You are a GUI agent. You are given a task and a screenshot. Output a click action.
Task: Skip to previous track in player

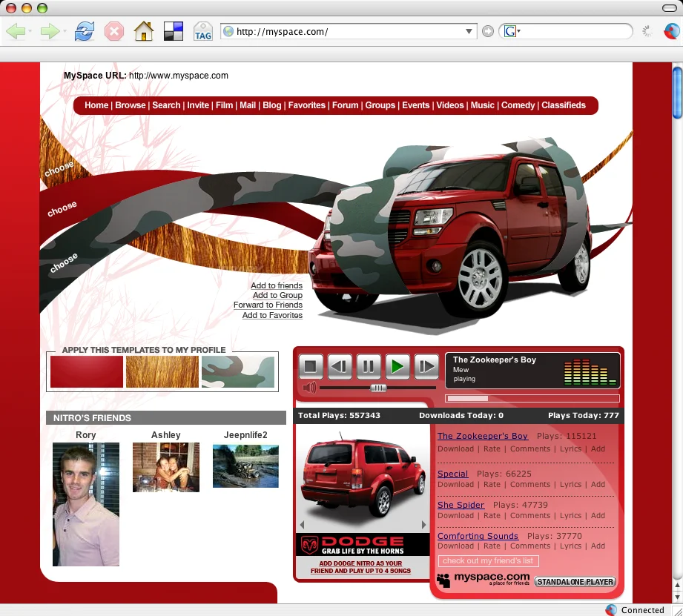340,366
